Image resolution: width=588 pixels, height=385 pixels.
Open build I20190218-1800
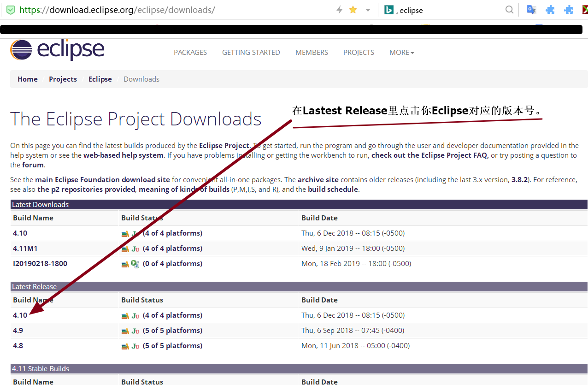click(40, 264)
